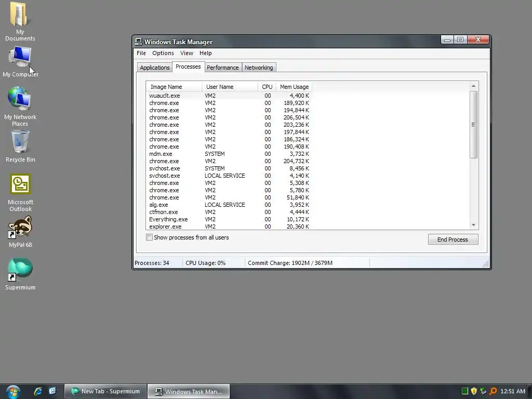
Task: Select chrome.exe row using 5,308 K
Action: (229, 183)
